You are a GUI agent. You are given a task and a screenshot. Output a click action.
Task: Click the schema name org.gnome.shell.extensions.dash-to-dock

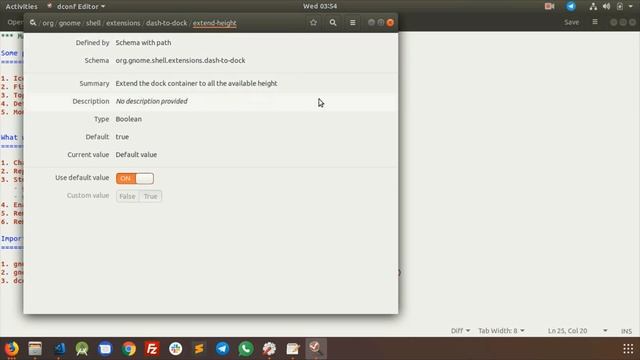180,60
